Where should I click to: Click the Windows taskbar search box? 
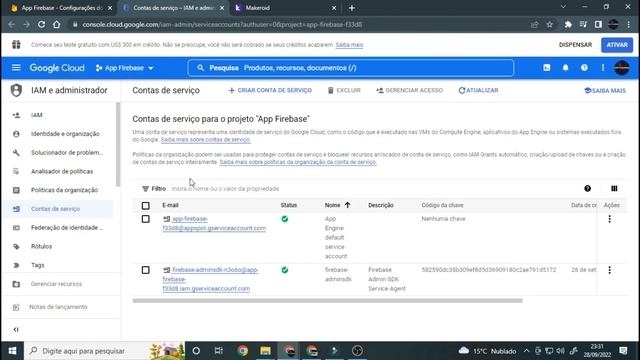tap(104, 351)
